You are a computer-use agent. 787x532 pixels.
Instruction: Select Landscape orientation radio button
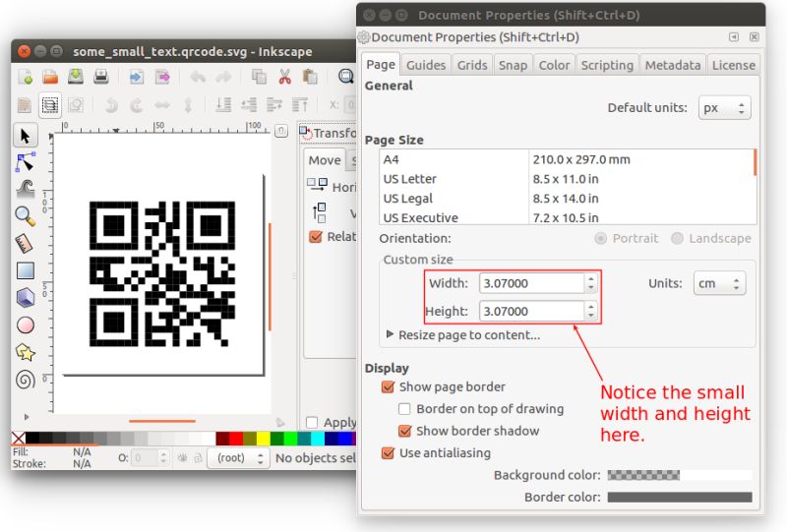(x=677, y=238)
